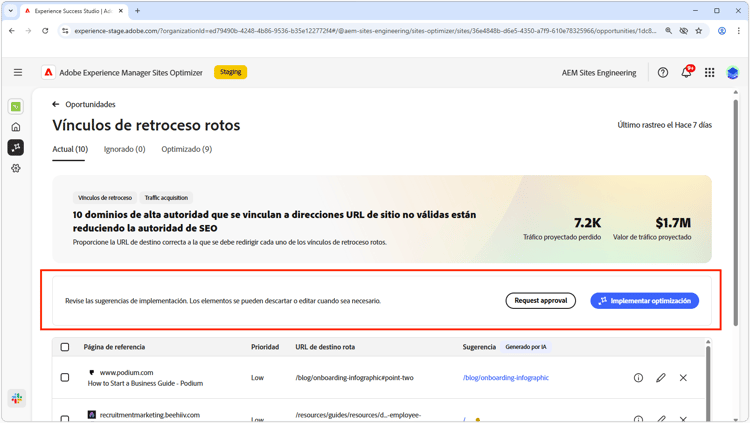
Task: Click the Adobe logo icon
Action: (x=48, y=72)
